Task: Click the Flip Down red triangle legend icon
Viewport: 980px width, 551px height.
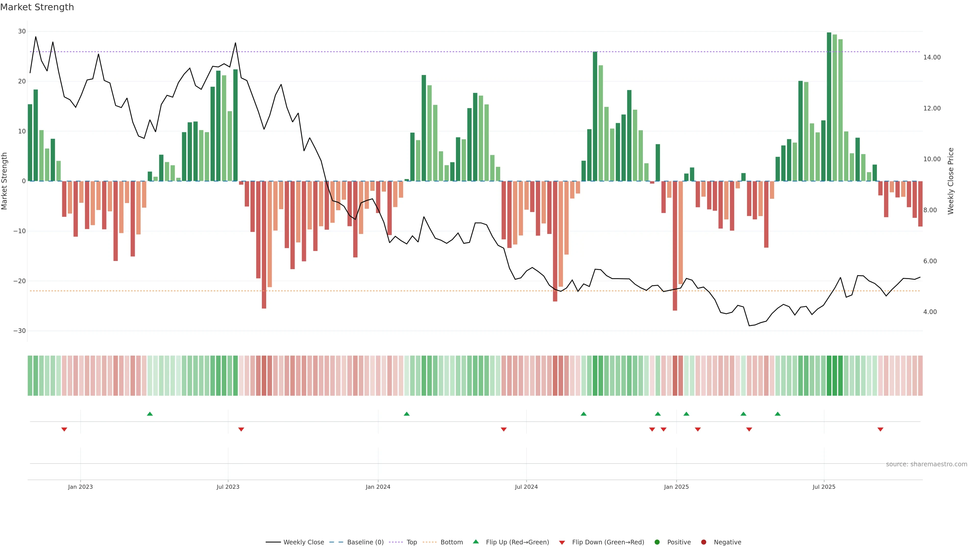Action: click(x=562, y=542)
